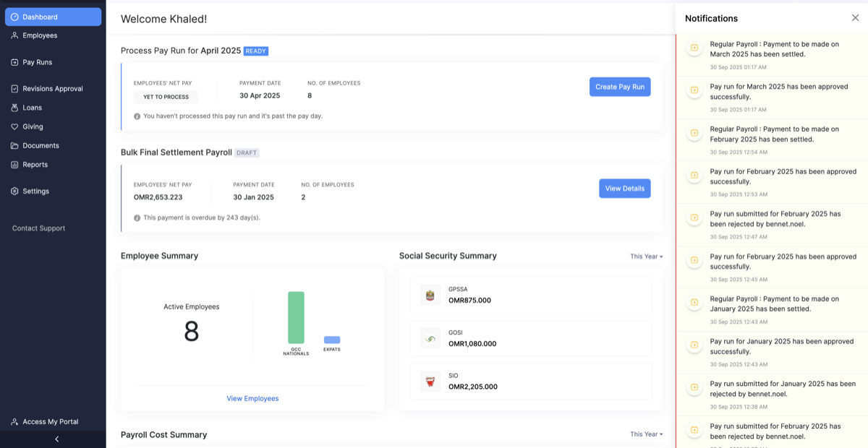Click View Details for Final Settlement
Screen dimensions: 868x448
pyautogui.click(x=624, y=189)
